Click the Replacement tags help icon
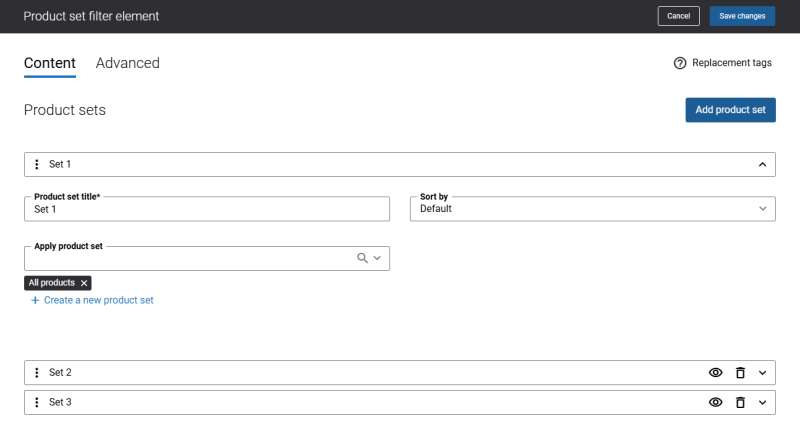This screenshot has height=429, width=800. [x=680, y=63]
